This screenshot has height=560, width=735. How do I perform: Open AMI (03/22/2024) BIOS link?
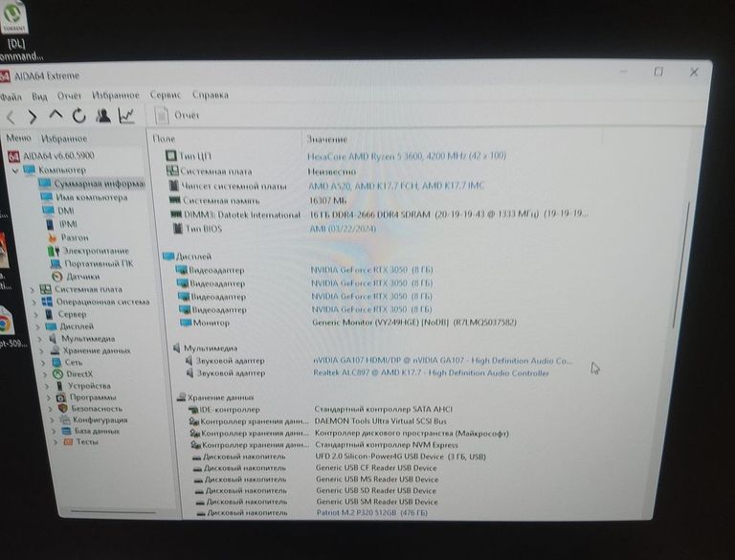[x=343, y=229]
